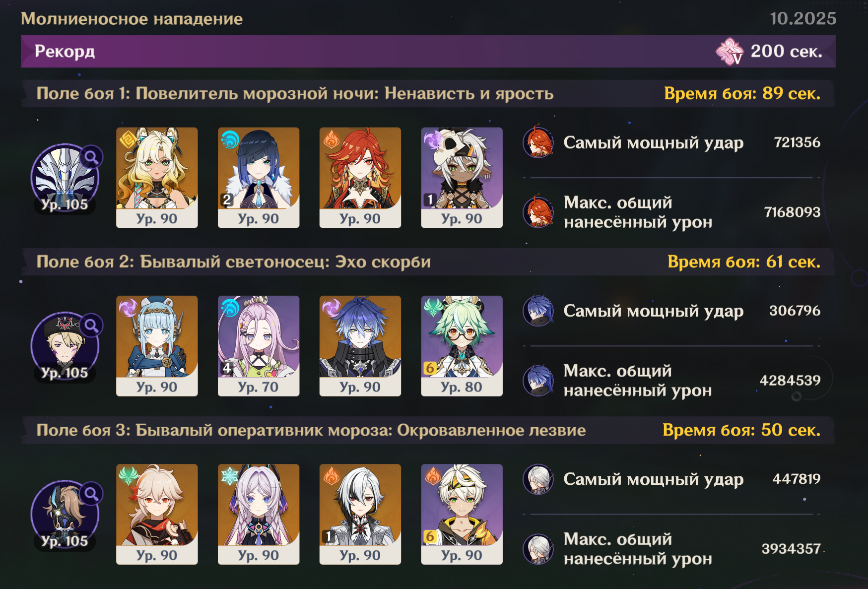The image size is (868, 589).
Task: Click the blue-haired Hydro character with badge 2
Action: point(259,178)
